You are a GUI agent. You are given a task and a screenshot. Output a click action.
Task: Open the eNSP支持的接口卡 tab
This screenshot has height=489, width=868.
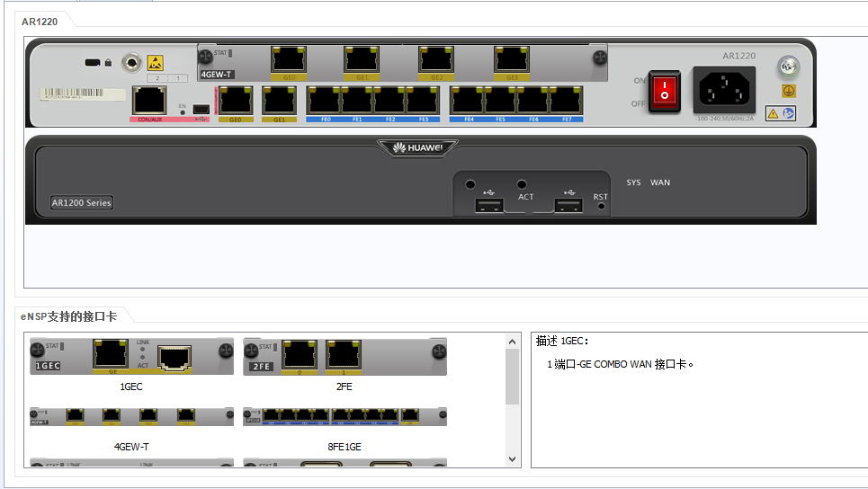(x=68, y=316)
